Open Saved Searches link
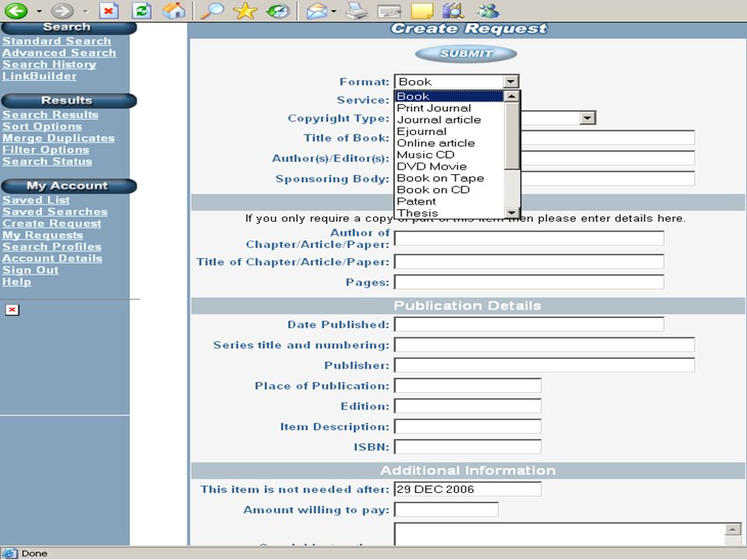 pyautogui.click(x=54, y=212)
